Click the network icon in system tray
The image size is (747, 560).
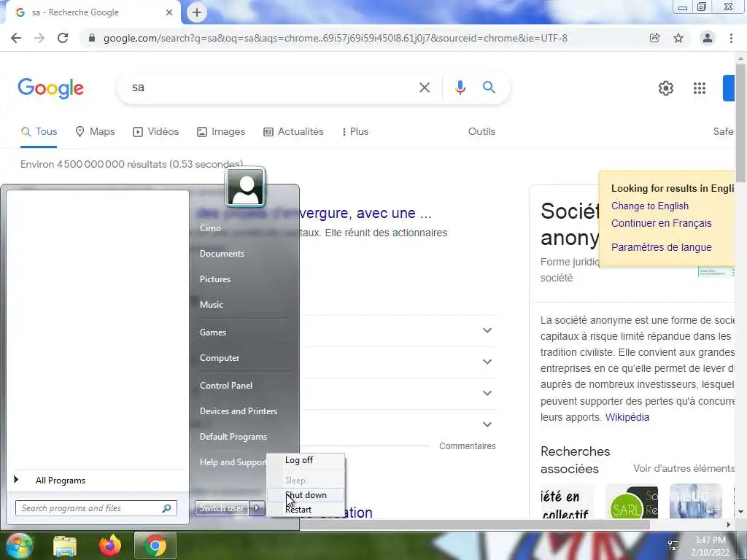click(x=673, y=545)
